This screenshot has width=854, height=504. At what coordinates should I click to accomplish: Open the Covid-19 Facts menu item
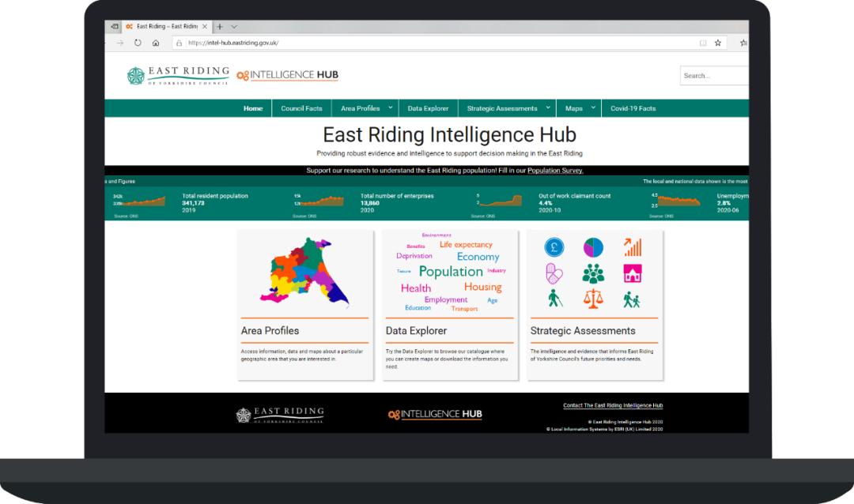click(633, 108)
